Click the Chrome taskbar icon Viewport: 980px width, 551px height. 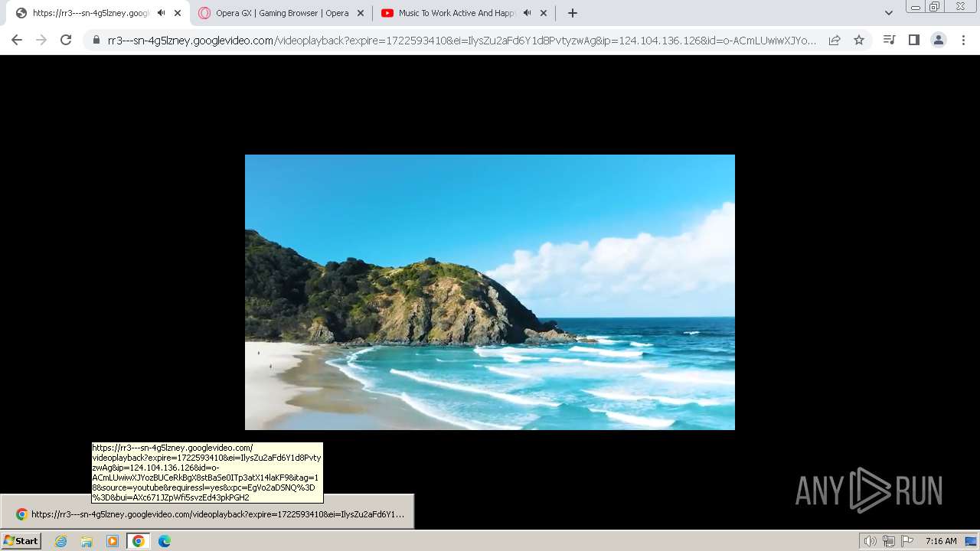pyautogui.click(x=138, y=541)
